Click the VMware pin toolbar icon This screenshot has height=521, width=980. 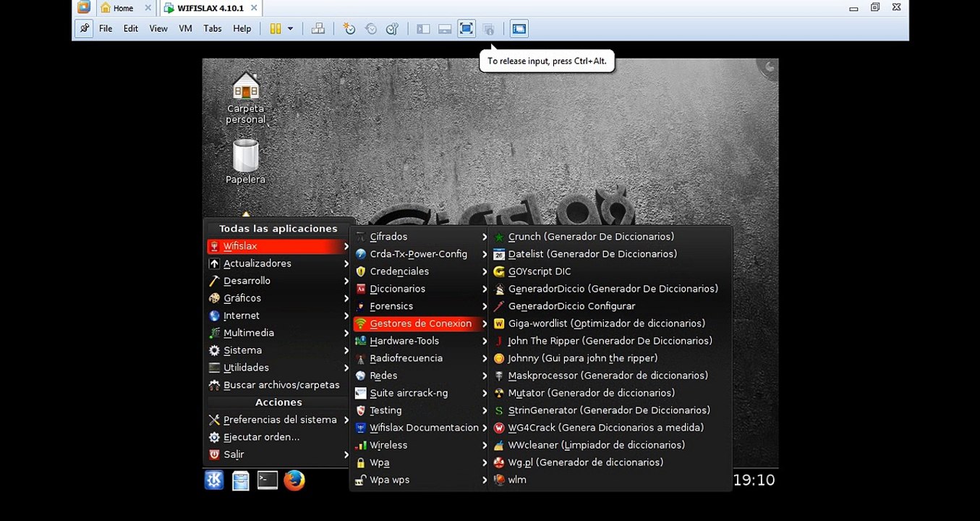coord(84,29)
